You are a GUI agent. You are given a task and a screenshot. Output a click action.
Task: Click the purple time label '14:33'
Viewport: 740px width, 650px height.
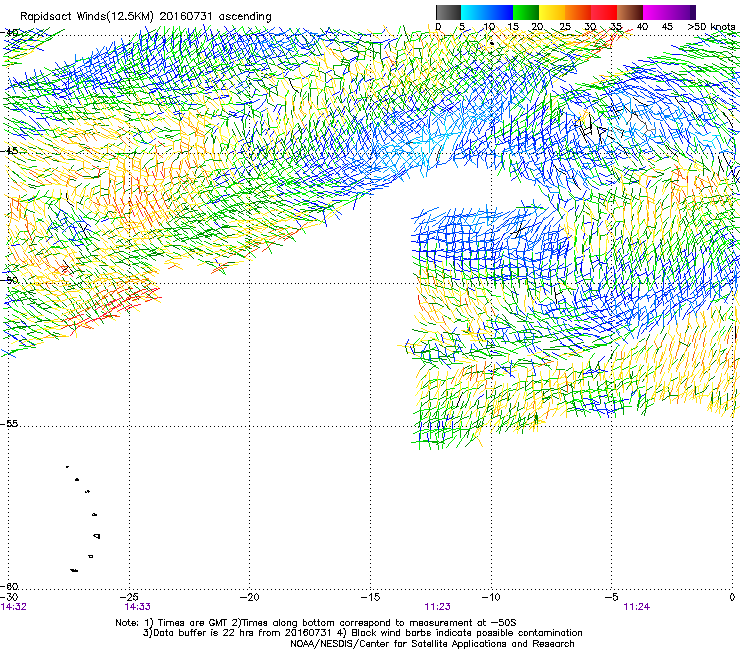click(137, 607)
